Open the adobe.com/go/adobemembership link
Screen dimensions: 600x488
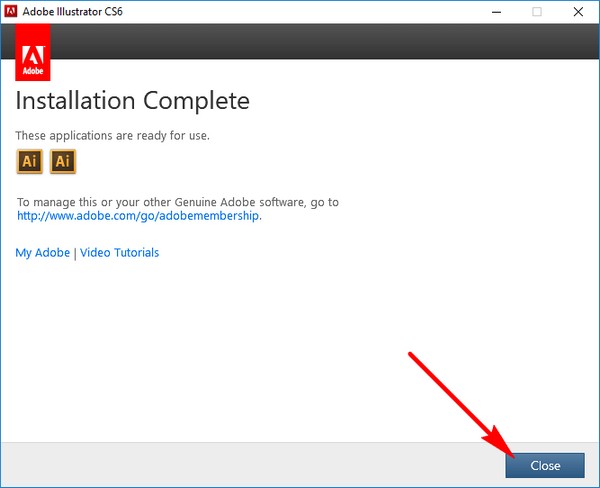(139, 216)
